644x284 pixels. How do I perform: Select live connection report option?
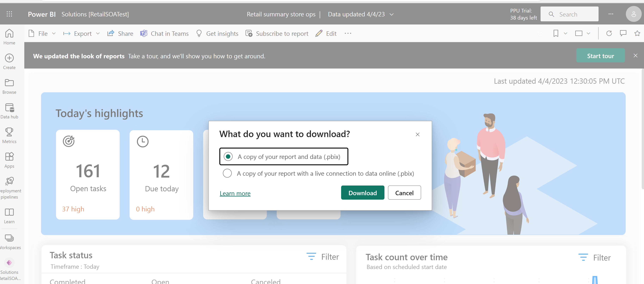(227, 173)
